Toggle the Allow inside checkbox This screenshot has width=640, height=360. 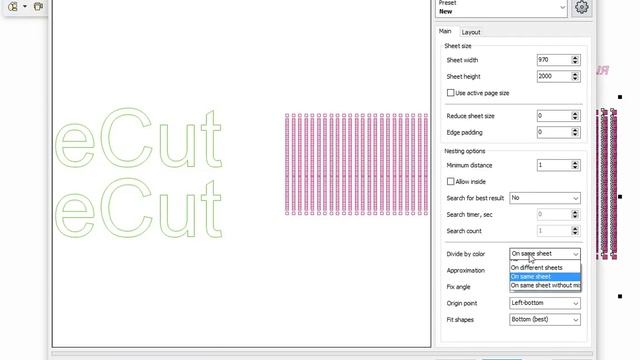pos(450,182)
